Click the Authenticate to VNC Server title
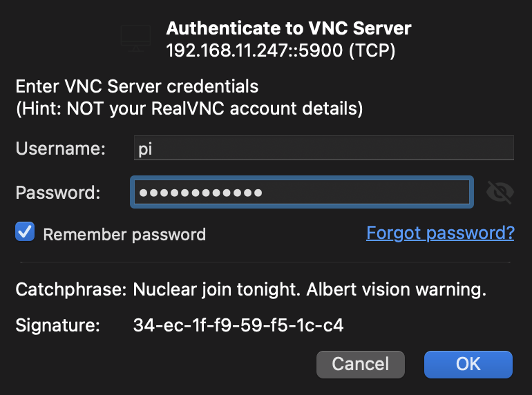This screenshot has height=395, width=532. coord(289,28)
